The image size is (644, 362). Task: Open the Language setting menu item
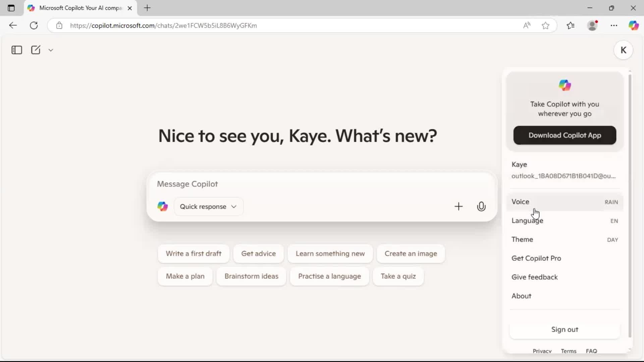click(x=565, y=221)
